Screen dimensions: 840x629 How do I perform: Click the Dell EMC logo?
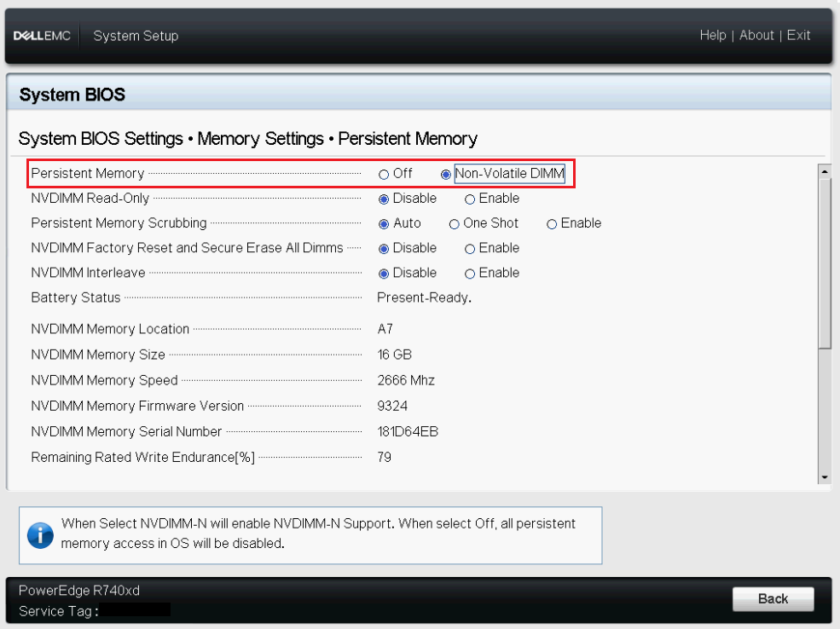pos(42,36)
